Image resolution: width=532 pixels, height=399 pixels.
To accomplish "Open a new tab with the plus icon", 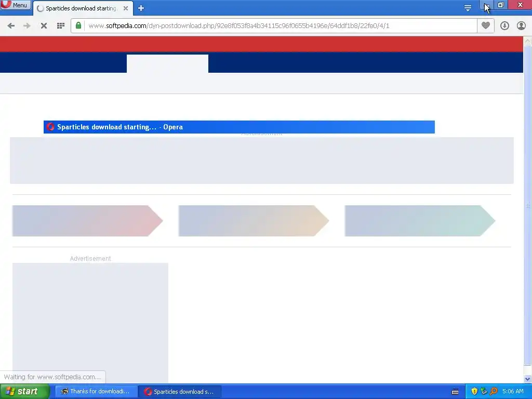I will (x=141, y=8).
